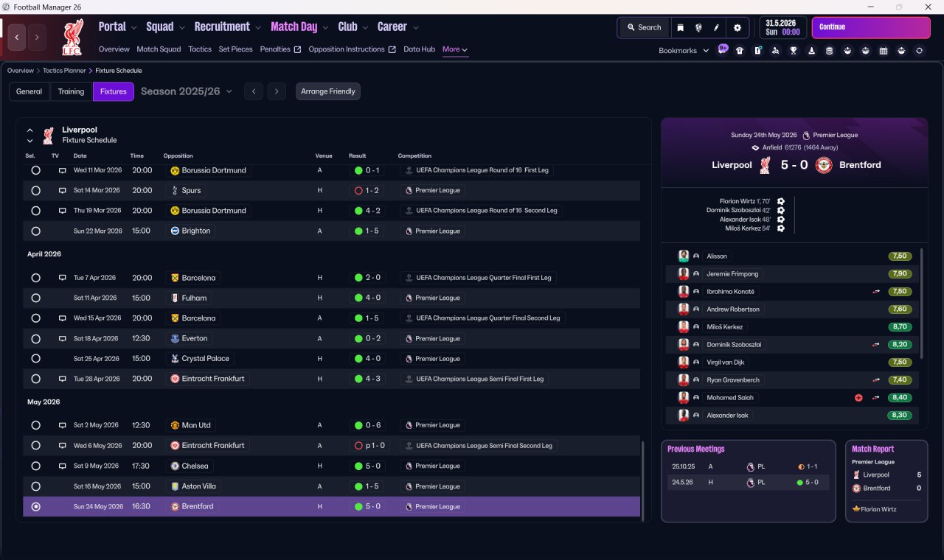This screenshot has width=944, height=560.
Task: Click Tactics Planner in the breadcrumb
Action: click(64, 71)
